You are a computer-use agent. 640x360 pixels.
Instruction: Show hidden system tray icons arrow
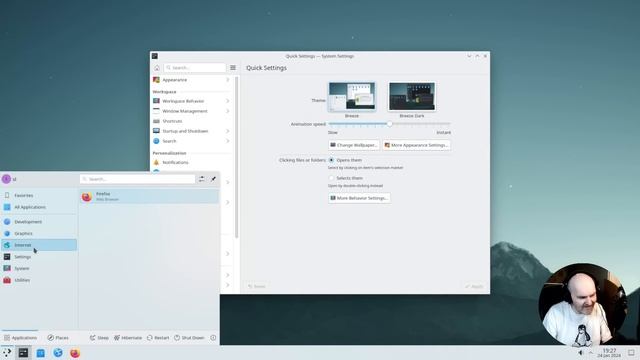[x=591, y=353]
